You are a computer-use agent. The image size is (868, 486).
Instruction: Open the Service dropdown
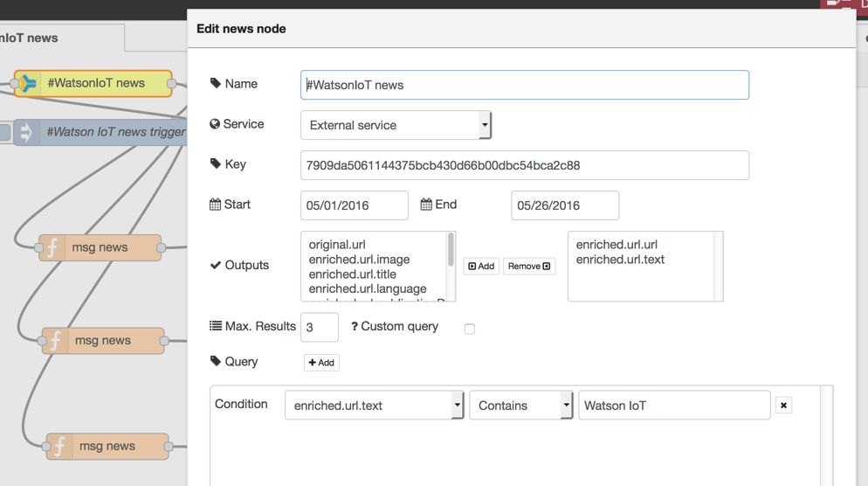click(x=396, y=125)
